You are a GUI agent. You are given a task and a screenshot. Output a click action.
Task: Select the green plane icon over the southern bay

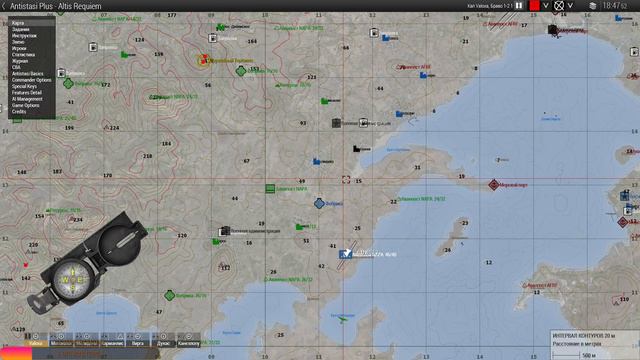click(x=343, y=319)
